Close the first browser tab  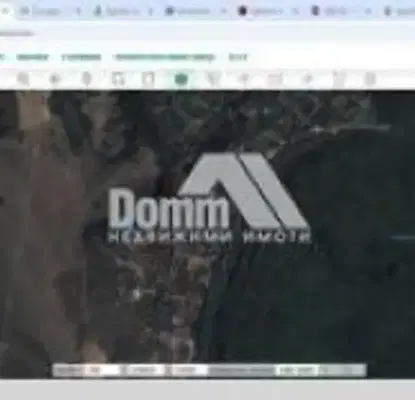click(78, 12)
